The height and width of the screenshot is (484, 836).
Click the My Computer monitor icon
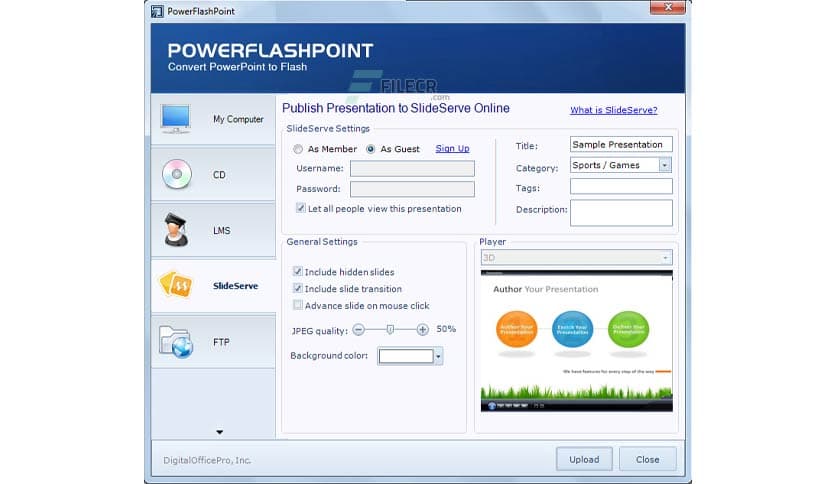175,118
